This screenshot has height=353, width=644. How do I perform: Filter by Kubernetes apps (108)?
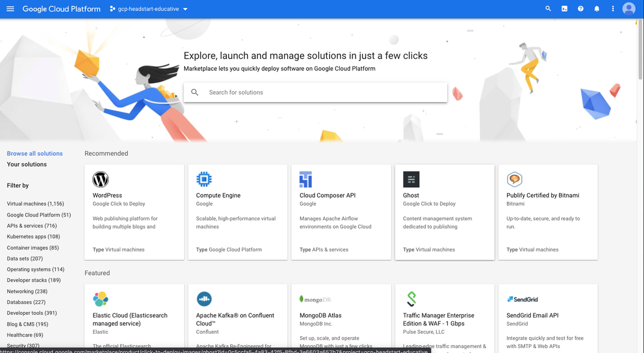33,236
